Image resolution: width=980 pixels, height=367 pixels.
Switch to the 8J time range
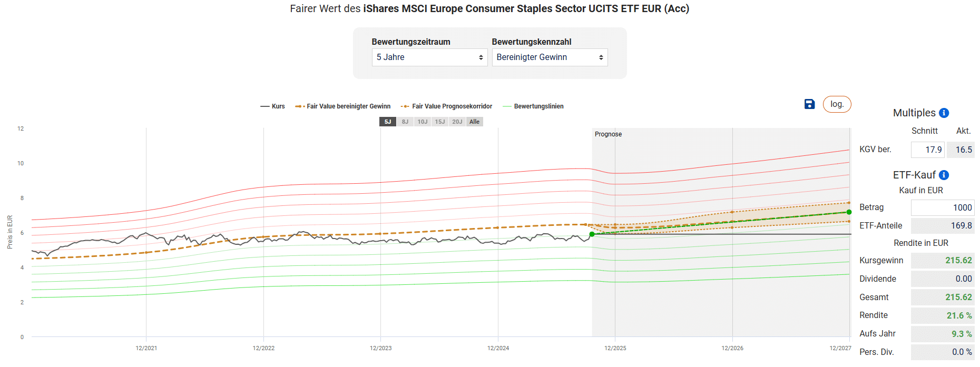click(x=405, y=122)
